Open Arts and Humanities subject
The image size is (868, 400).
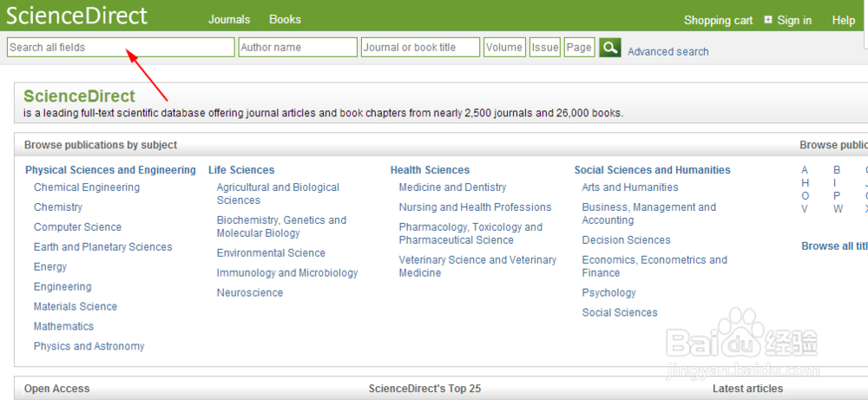click(630, 187)
